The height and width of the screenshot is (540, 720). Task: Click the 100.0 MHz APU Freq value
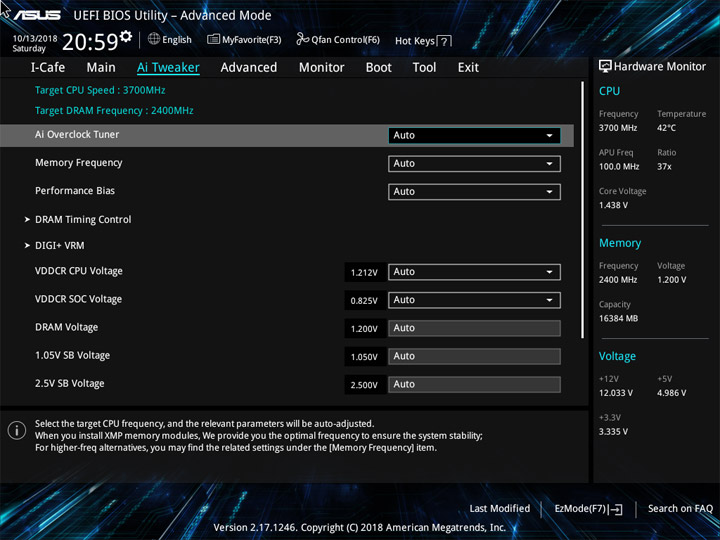(x=619, y=167)
